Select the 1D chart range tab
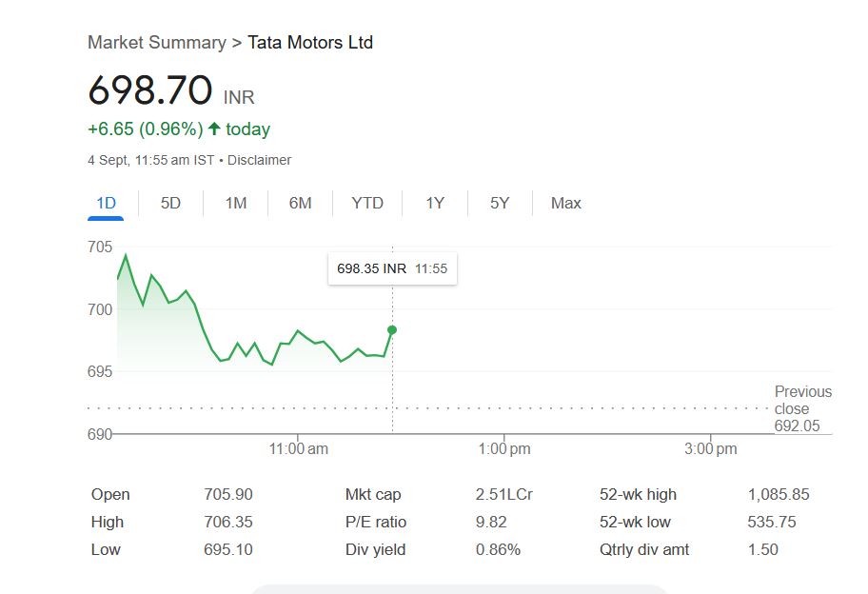The width and height of the screenshot is (868, 594). tap(106, 203)
